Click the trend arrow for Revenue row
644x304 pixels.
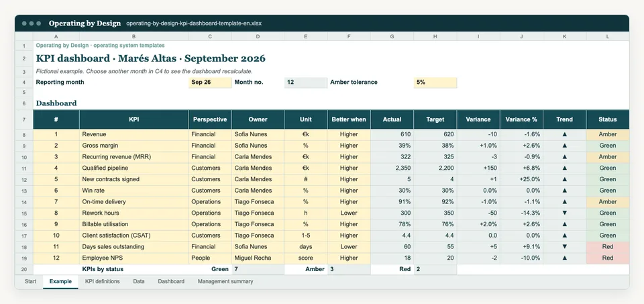564,134
